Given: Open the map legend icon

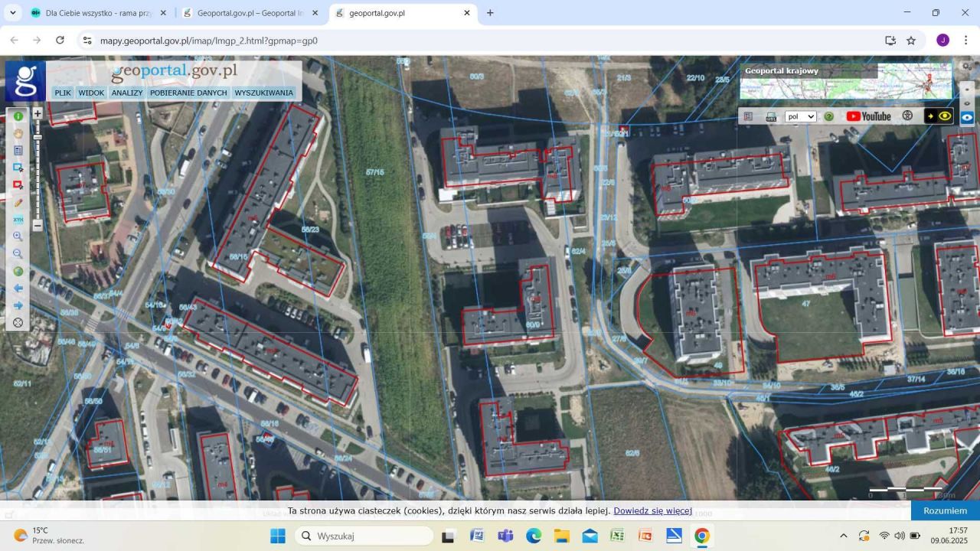Looking at the screenshot, I should (x=18, y=150).
